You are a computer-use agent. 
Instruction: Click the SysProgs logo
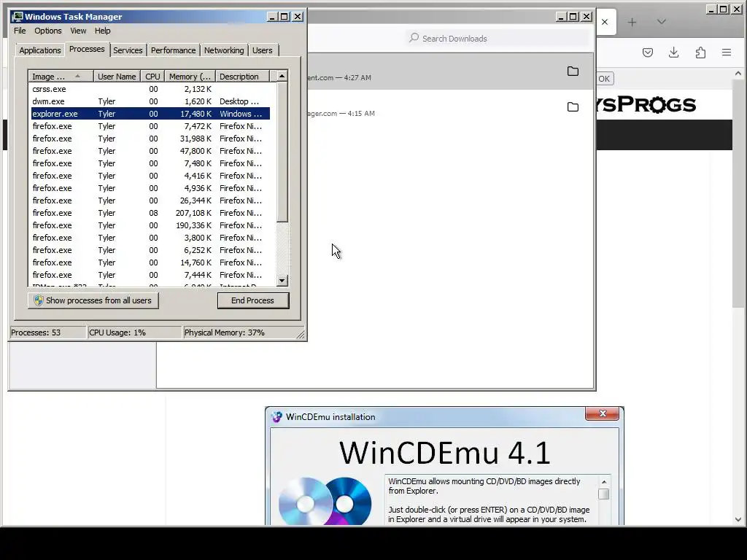click(x=647, y=104)
